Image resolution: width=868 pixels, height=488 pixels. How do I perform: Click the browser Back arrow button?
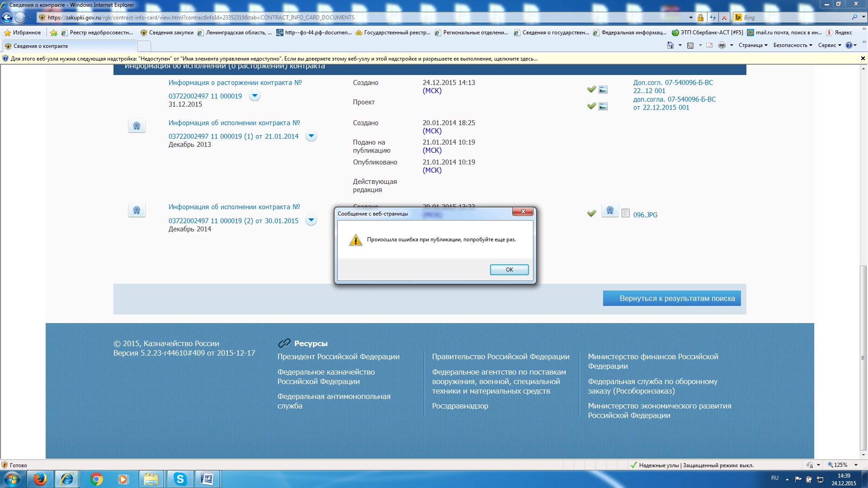tap(7, 17)
